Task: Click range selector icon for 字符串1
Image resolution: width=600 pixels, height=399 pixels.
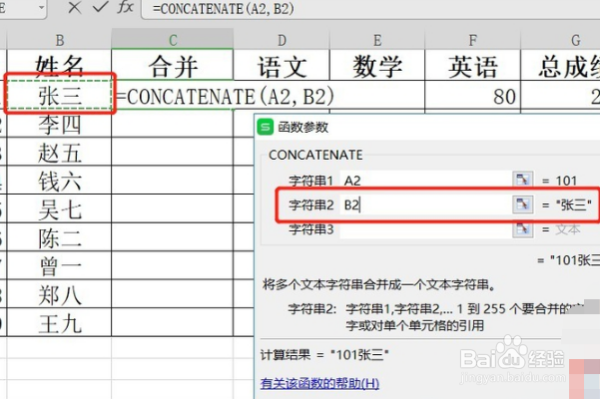Action: click(522, 180)
